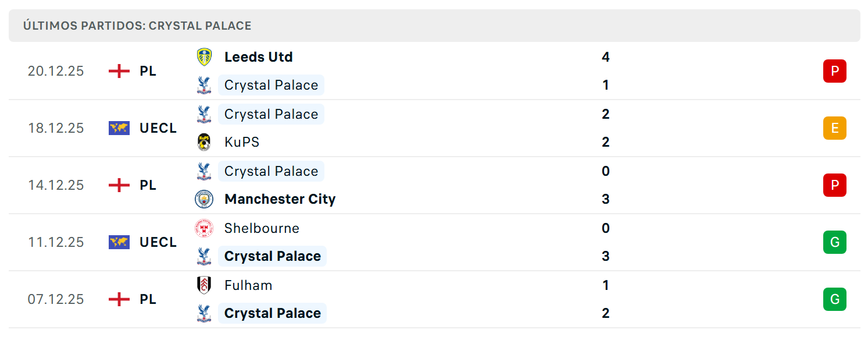
Task: Open the Fulham team link
Action: coord(248,285)
